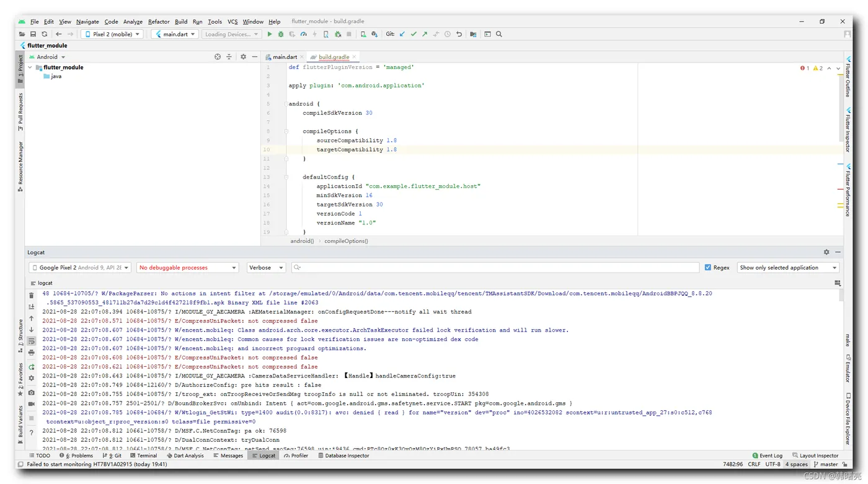The width and height of the screenshot is (868, 484).
Task: Restart logcat with green refresh icon
Action: (32, 367)
